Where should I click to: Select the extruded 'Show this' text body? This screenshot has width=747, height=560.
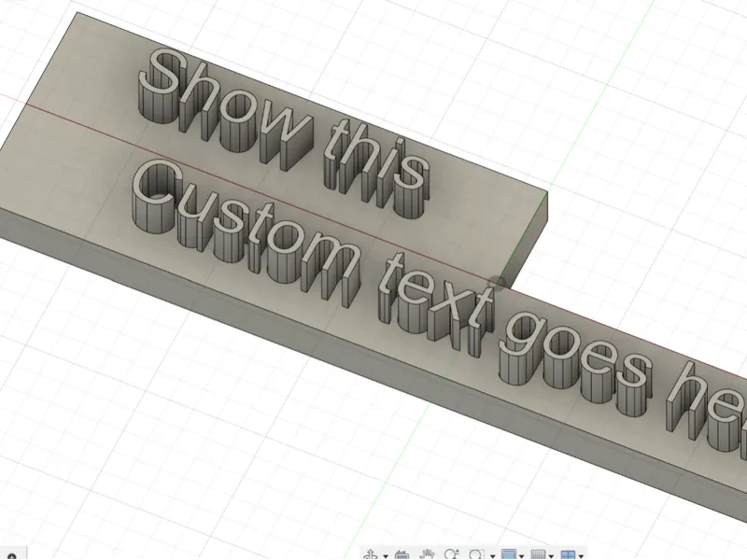pyautogui.click(x=286, y=133)
